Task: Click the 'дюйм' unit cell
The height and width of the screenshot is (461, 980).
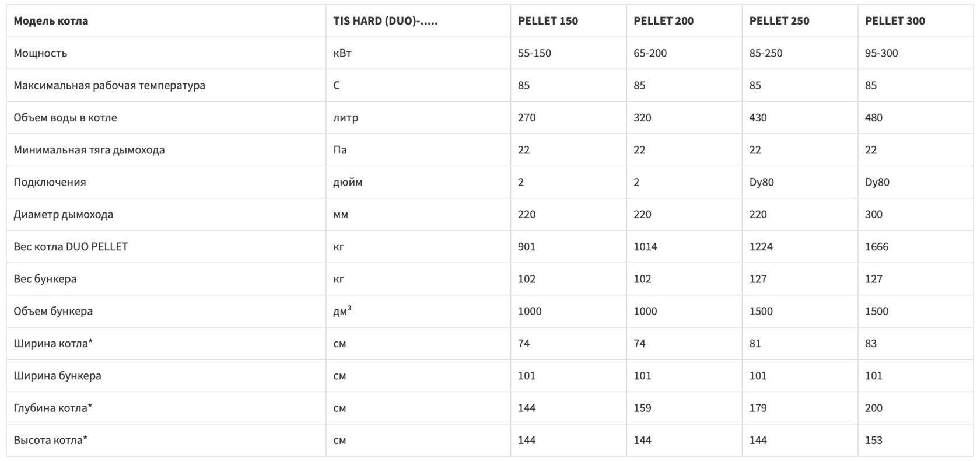Action: pos(348,182)
